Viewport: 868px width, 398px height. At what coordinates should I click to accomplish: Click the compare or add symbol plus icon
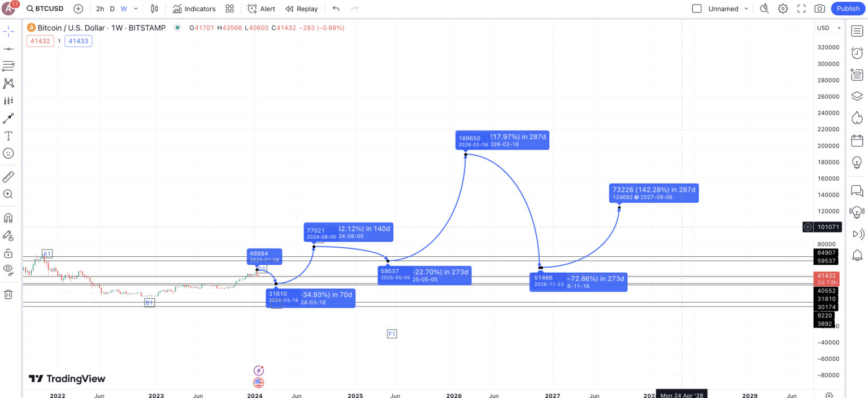[x=78, y=8]
